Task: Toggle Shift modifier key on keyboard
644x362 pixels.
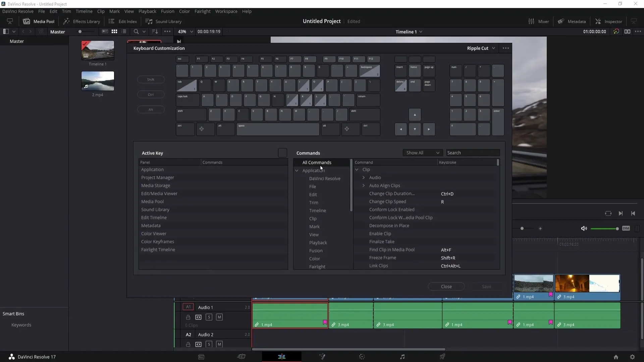Action: point(151,79)
